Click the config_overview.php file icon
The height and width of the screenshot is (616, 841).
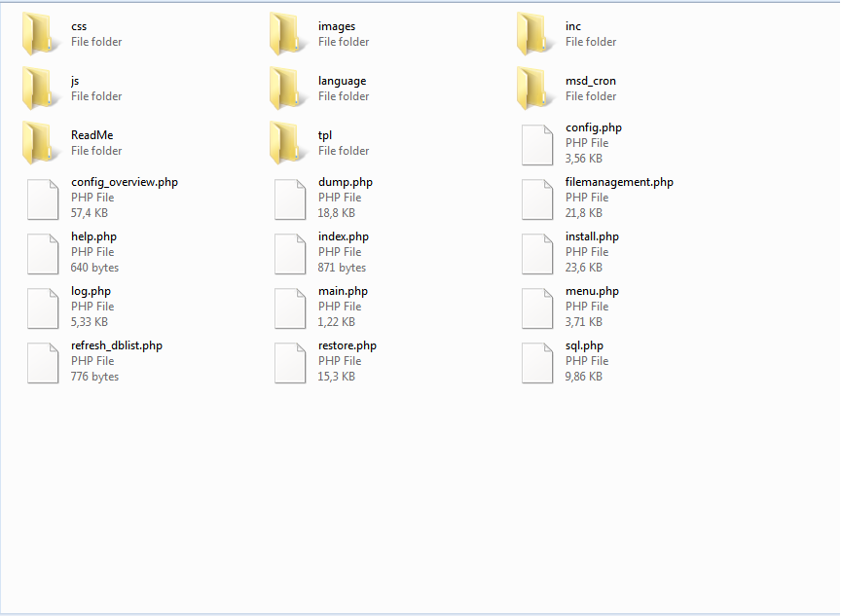tap(43, 199)
